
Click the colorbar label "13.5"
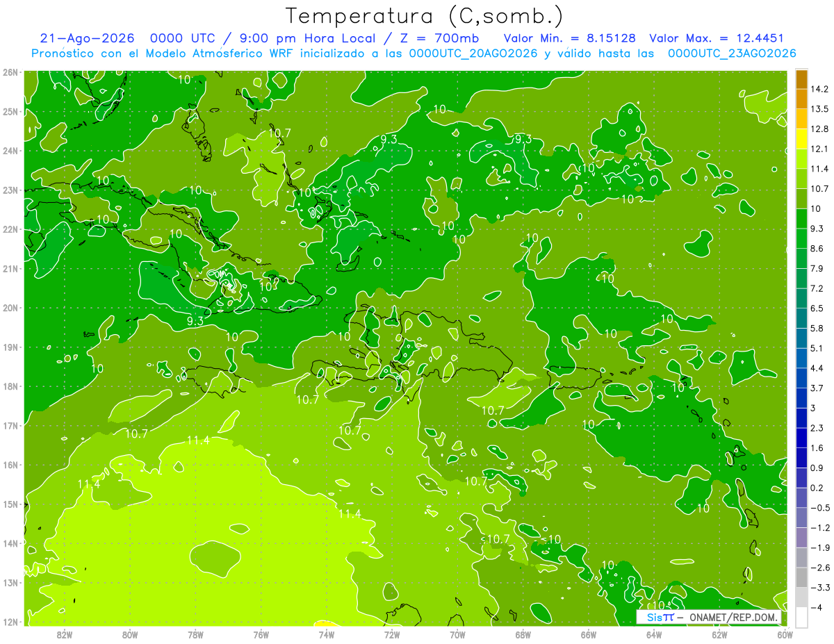(x=819, y=109)
